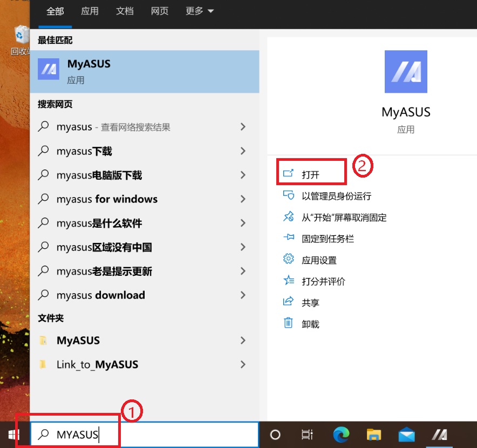Click the myasus电脑版下载 suggestion text

[x=99, y=175]
